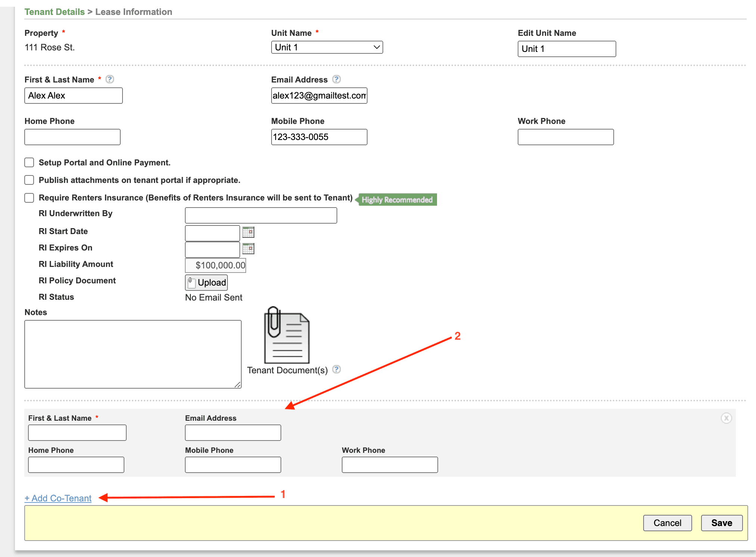Viewport: 756px width, 557px height.
Task: Enable Setup Portal and Online Payment
Action: [x=29, y=162]
